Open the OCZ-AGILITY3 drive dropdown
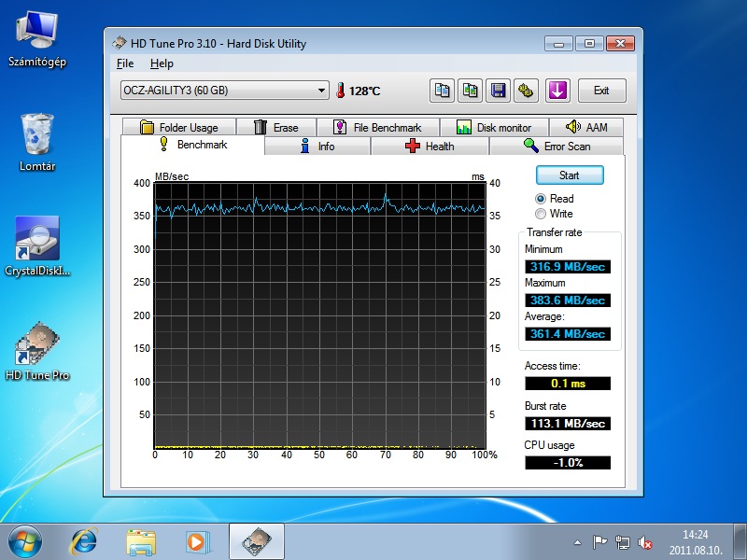747x560 pixels. (x=224, y=90)
